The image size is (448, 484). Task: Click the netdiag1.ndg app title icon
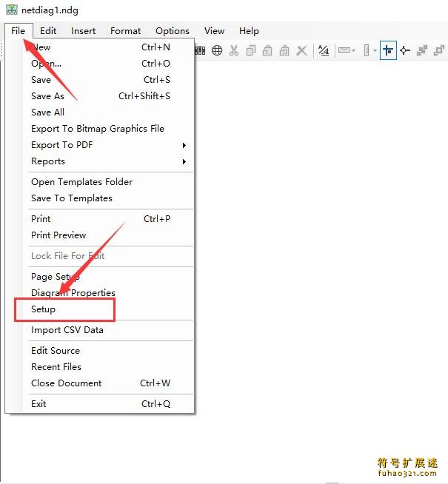12,10
